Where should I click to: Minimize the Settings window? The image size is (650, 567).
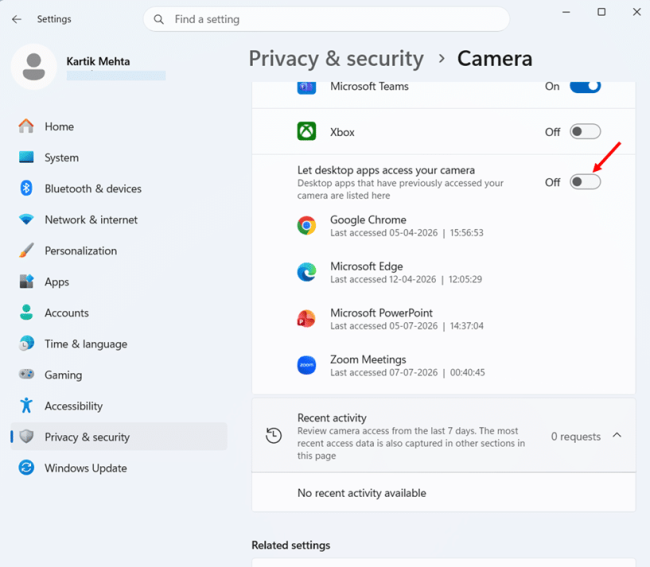566,12
